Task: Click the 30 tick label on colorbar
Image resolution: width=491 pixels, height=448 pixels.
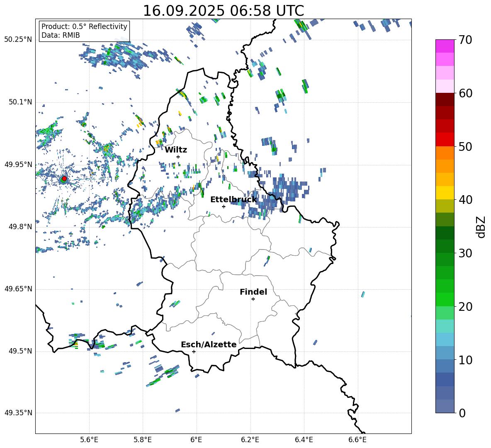Action: [466, 253]
